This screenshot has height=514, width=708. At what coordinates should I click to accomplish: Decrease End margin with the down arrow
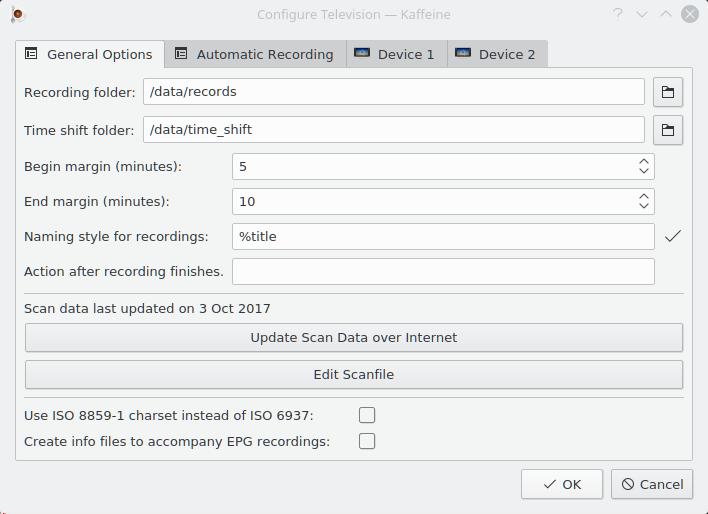(x=644, y=206)
